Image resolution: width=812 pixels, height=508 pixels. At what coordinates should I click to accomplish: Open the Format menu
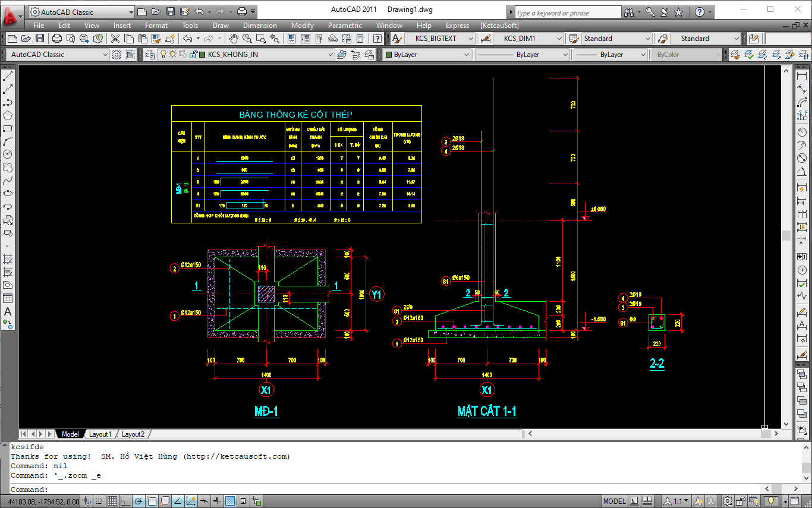[x=156, y=26]
